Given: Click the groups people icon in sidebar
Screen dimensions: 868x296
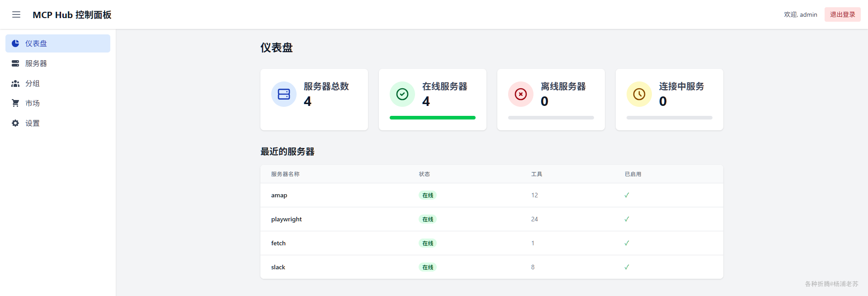Looking at the screenshot, I should point(15,83).
